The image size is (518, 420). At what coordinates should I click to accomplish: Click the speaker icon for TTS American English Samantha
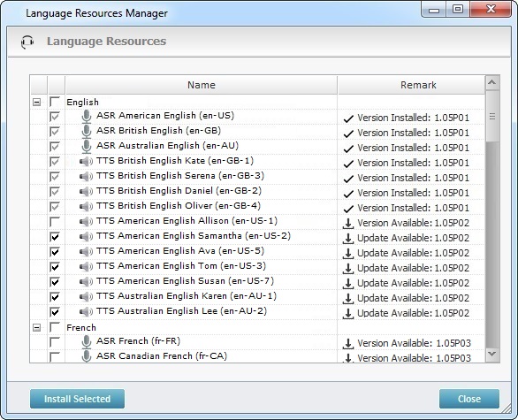86,237
